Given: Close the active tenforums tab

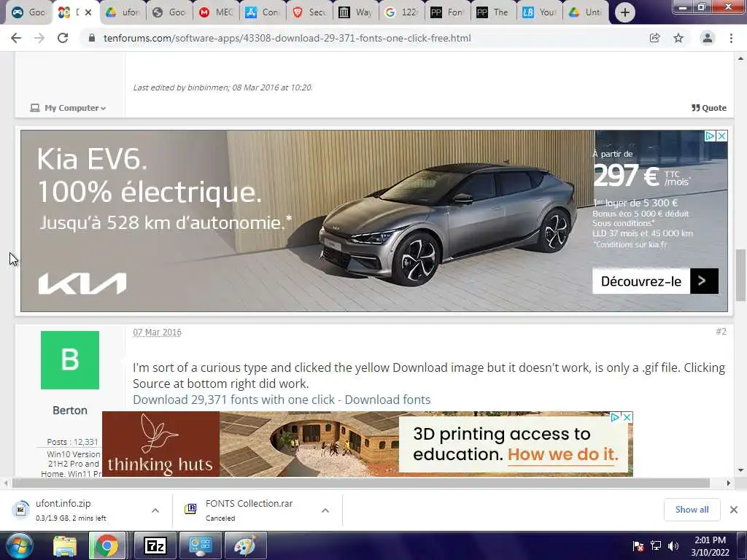Looking at the screenshot, I should pos(88,12).
